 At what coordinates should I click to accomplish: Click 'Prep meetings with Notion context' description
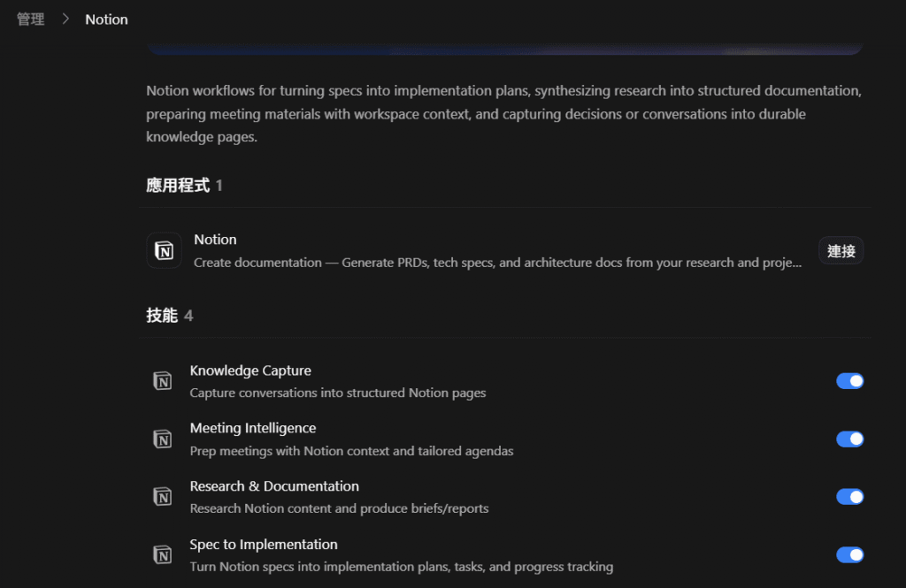point(351,451)
